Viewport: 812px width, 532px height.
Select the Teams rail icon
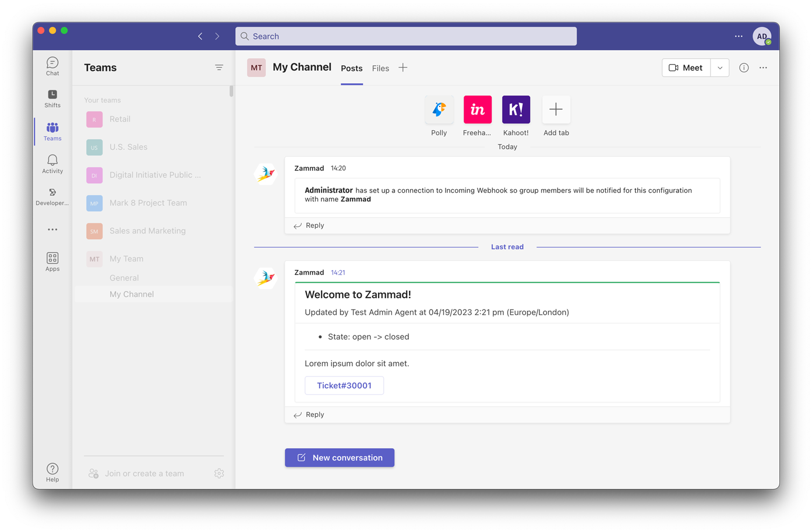52,132
